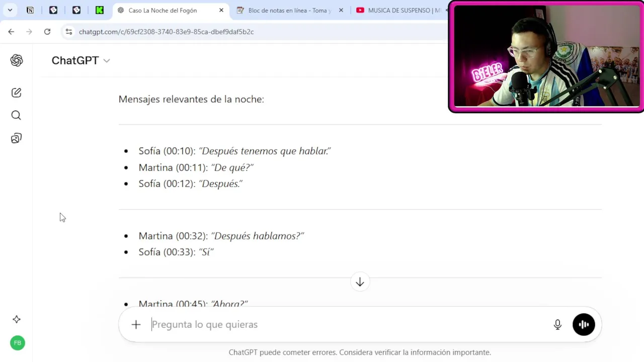This screenshot has width=644, height=362.
Task: Switch to the second pinned cube tab
Action: pyautogui.click(x=76, y=10)
